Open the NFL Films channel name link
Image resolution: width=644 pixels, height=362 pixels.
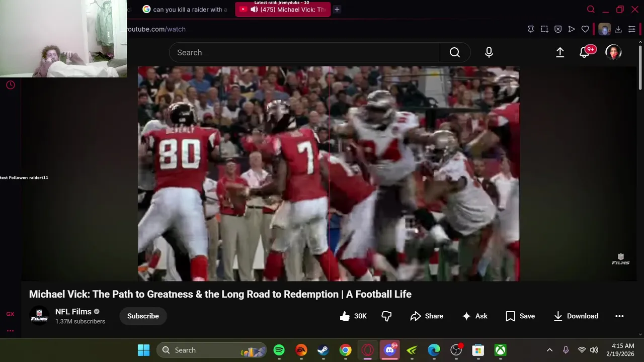click(73, 312)
